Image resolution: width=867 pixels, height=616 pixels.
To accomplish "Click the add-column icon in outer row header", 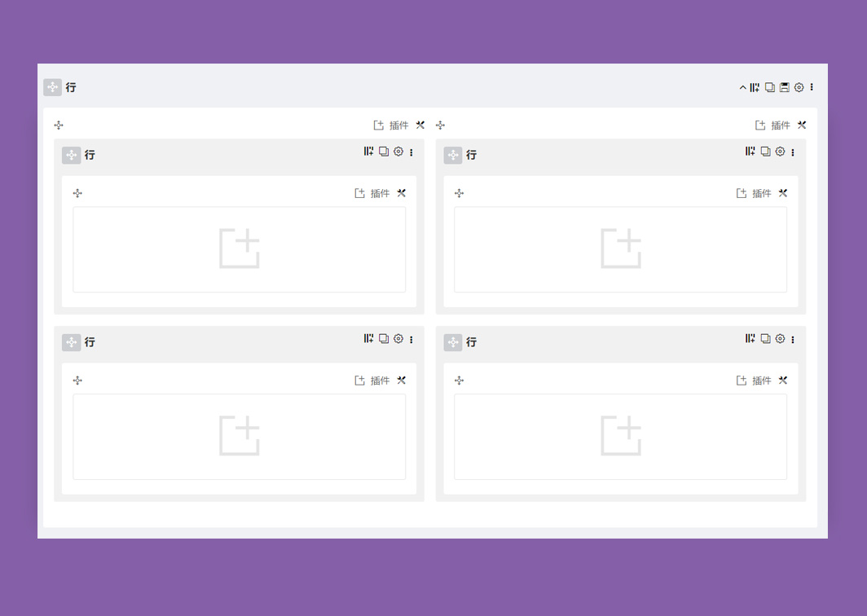I will [755, 87].
